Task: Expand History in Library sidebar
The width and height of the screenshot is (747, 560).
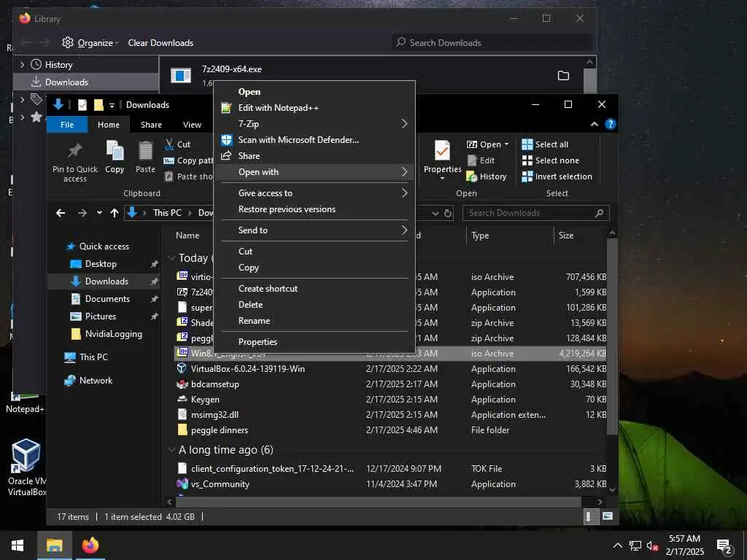Action: (22, 65)
